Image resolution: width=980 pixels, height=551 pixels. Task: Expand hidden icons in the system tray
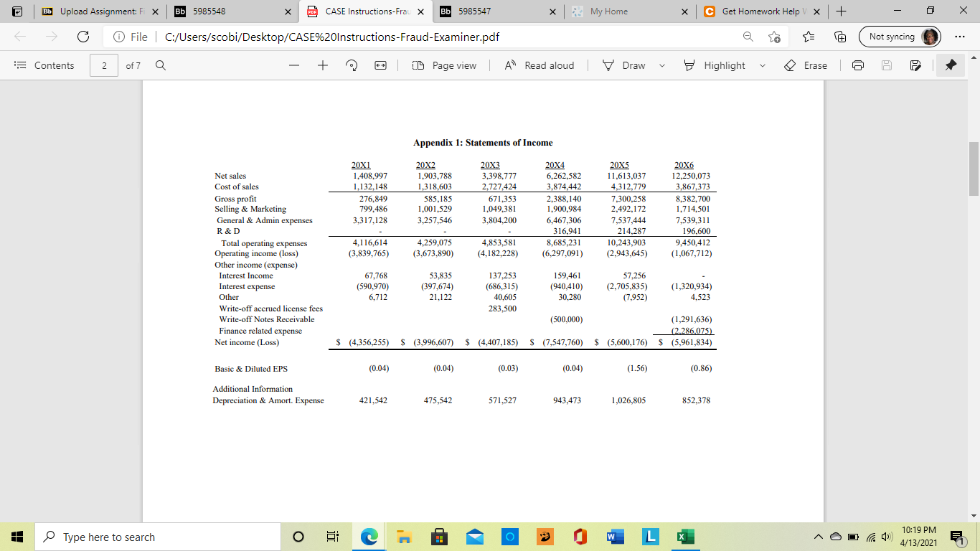[817, 536]
